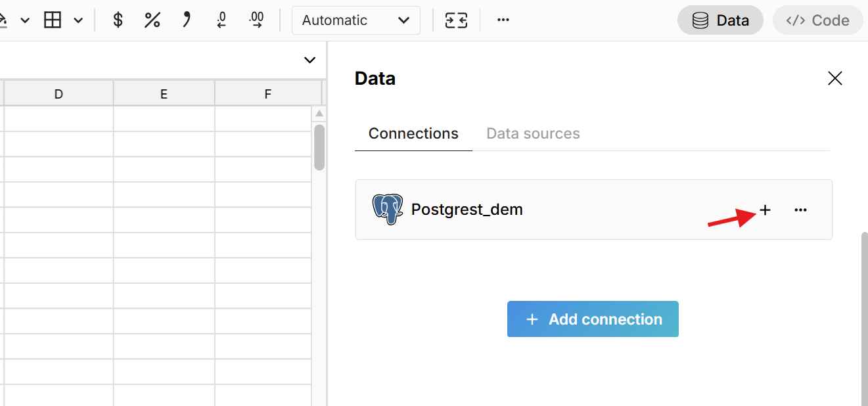Screen dimensions: 868x406
Task: Select column E header
Action: 164,94
